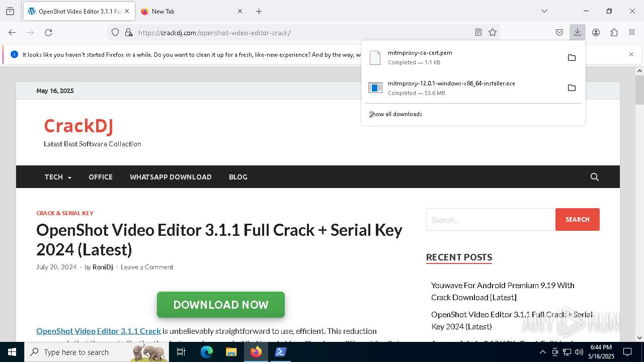The image size is (644, 362).
Task: Save page to Pocket
Action: click(x=559, y=32)
